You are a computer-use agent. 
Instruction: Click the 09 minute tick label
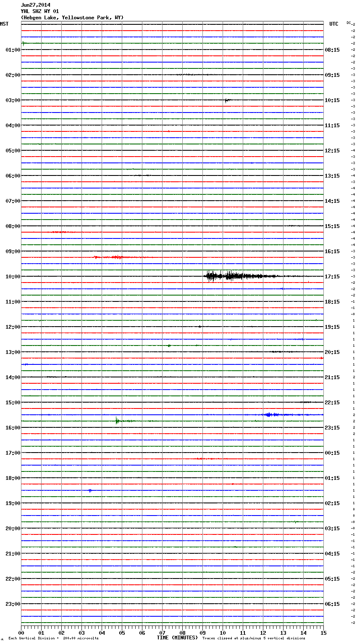(202, 633)
